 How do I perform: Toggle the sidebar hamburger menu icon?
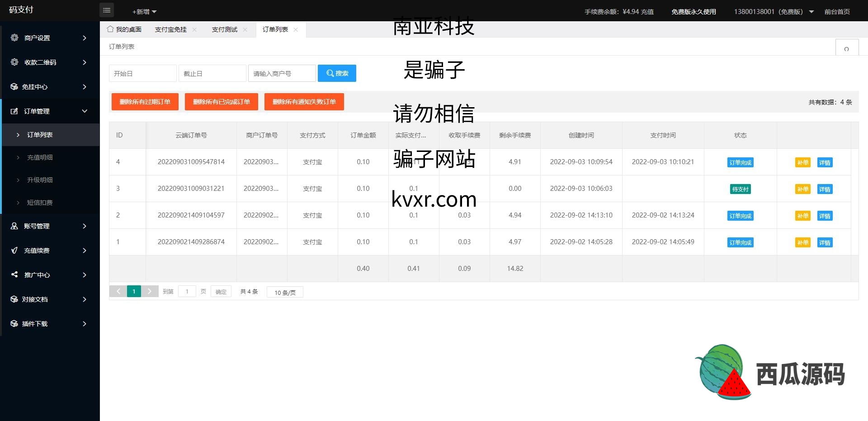[107, 10]
